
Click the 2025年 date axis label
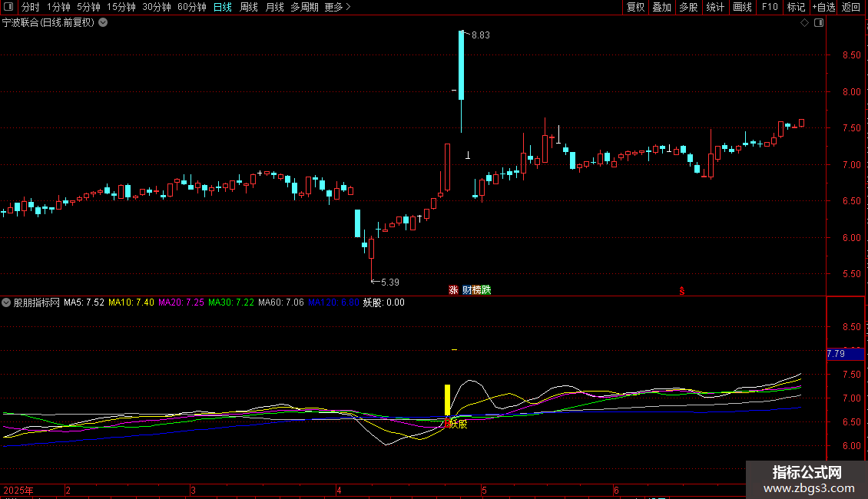pos(18,490)
